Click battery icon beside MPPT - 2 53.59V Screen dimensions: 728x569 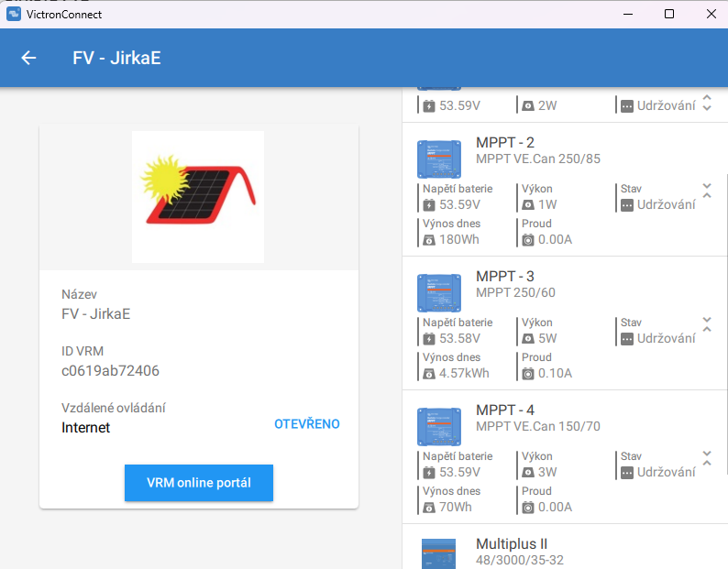[429, 205]
